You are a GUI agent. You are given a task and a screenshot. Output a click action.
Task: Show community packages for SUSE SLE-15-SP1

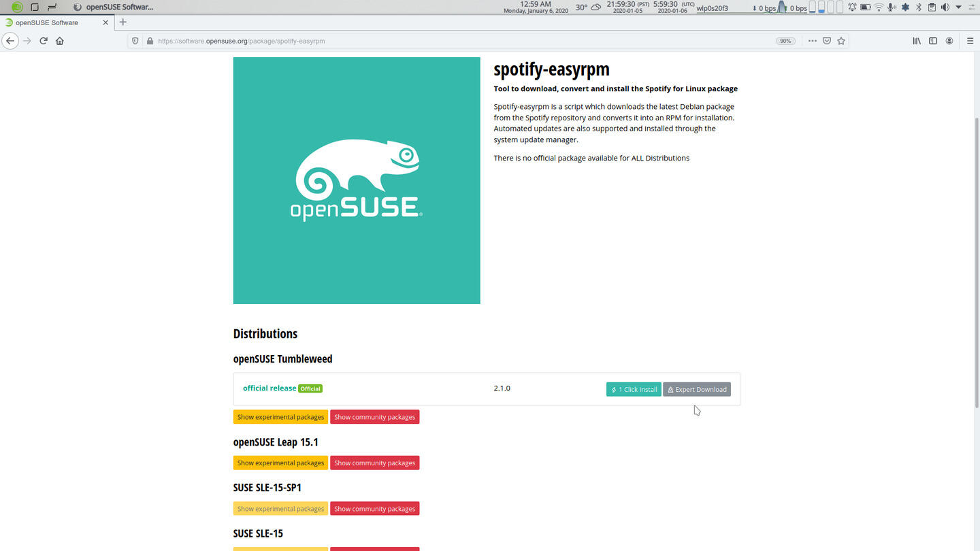click(x=374, y=508)
